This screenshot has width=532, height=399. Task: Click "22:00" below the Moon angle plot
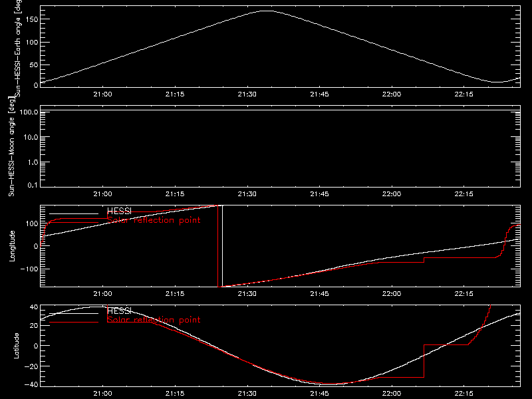point(392,194)
